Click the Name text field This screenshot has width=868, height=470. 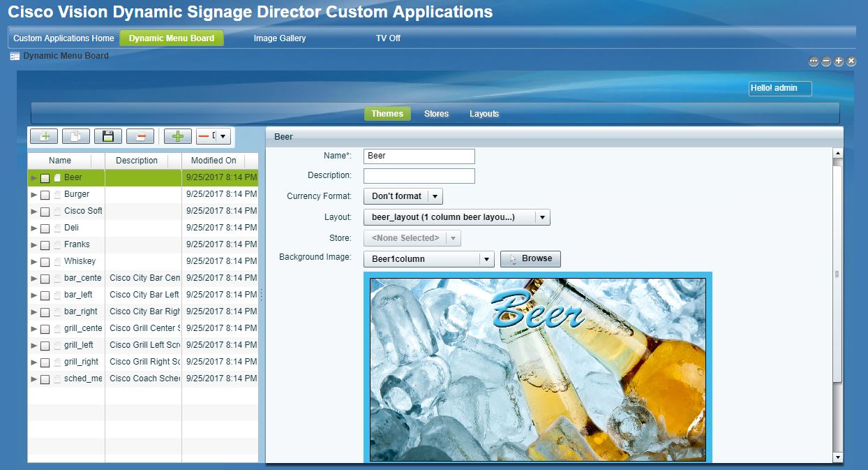tap(419, 156)
